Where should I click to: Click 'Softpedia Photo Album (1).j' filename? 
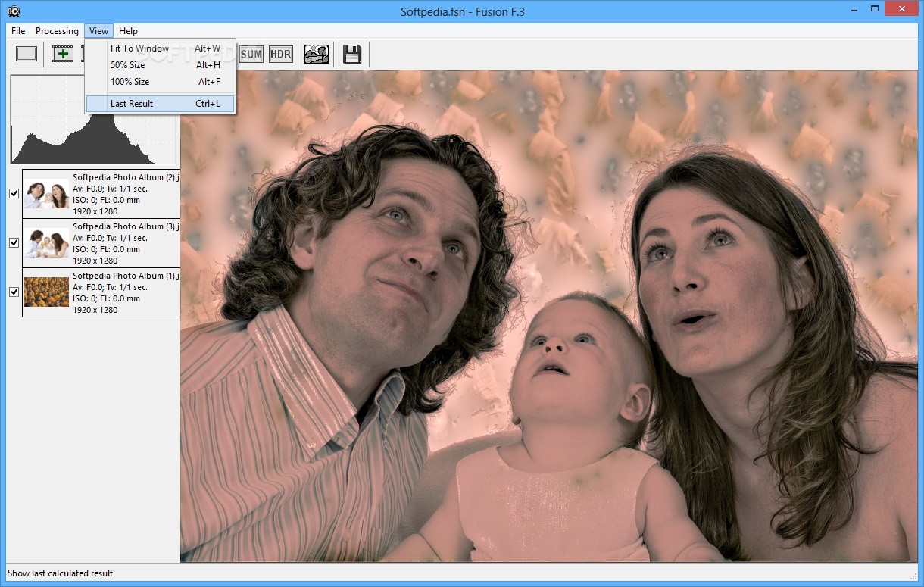126,276
